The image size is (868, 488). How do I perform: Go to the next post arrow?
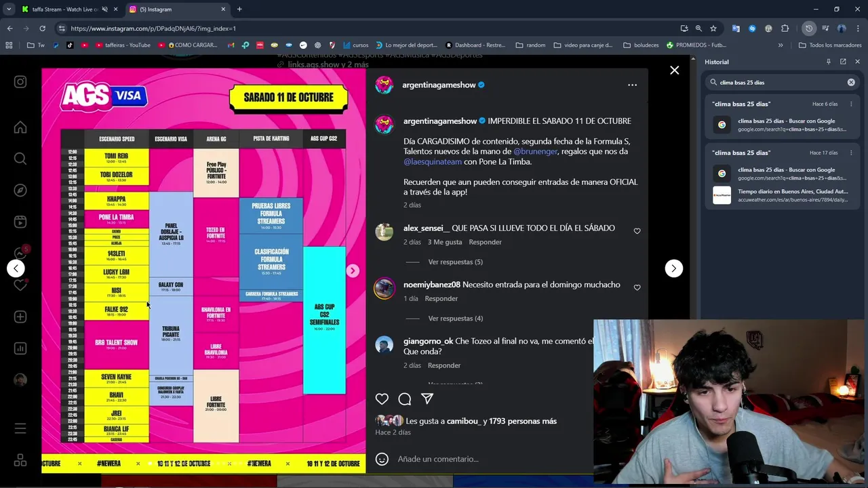(673, 268)
